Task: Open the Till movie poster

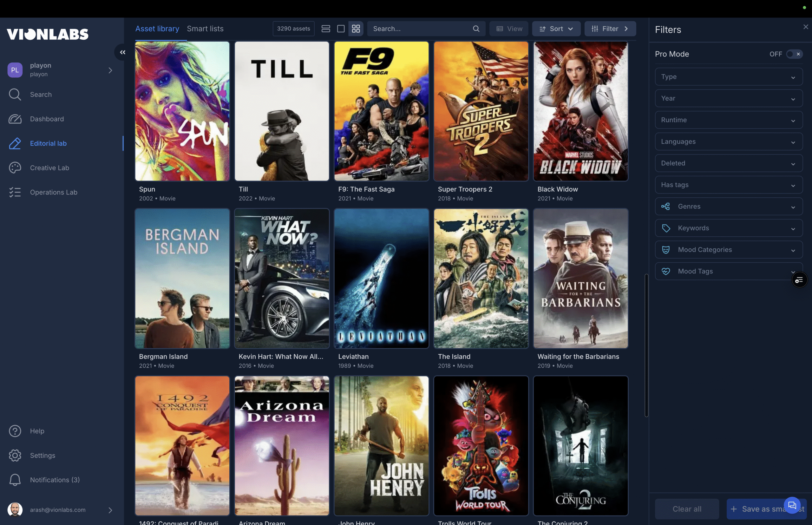Action: pos(282,111)
